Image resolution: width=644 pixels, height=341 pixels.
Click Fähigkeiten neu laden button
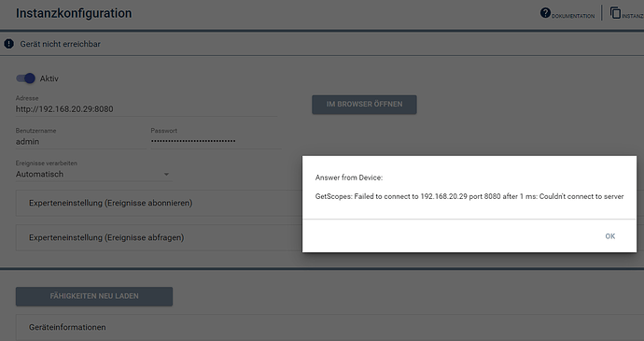(94, 296)
